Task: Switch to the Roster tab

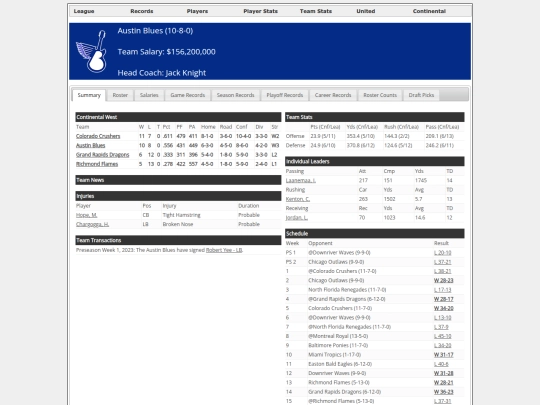Action: point(120,95)
